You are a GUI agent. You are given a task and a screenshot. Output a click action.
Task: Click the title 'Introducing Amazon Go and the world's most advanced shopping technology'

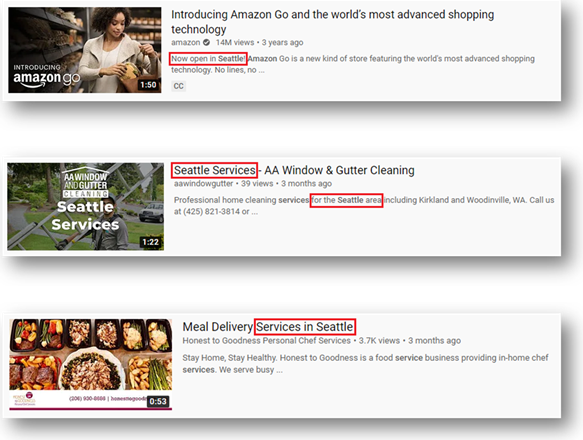(x=332, y=22)
